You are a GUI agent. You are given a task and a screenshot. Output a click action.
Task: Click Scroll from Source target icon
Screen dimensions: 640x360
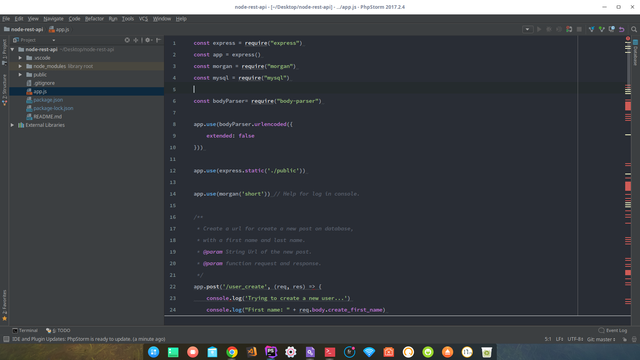127,40
